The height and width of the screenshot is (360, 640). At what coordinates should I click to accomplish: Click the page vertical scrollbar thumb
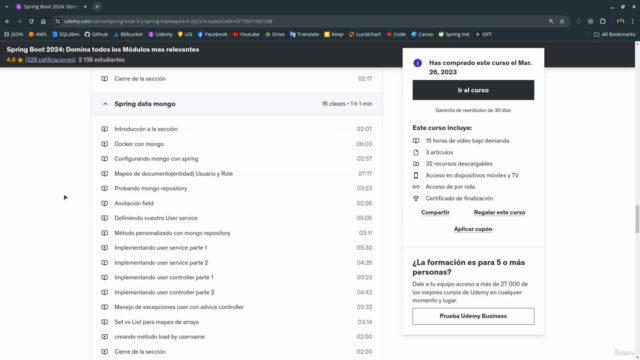(x=637, y=219)
